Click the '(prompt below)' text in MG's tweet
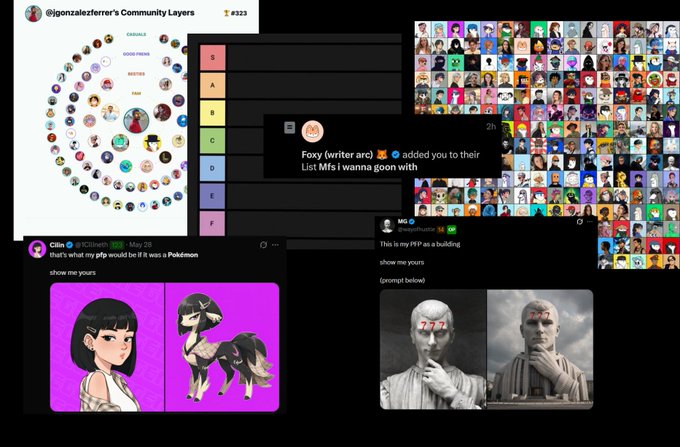This screenshot has width=680, height=447. click(x=402, y=280)
